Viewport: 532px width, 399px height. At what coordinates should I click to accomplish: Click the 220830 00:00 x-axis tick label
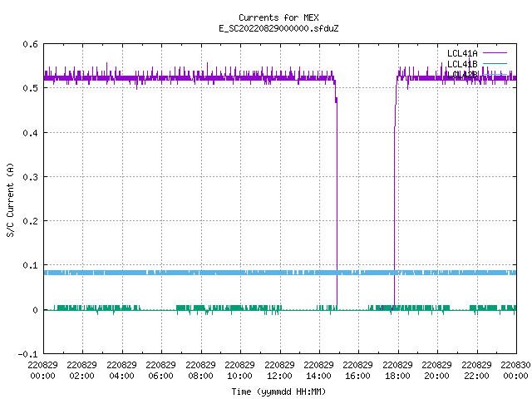point(515,371)
